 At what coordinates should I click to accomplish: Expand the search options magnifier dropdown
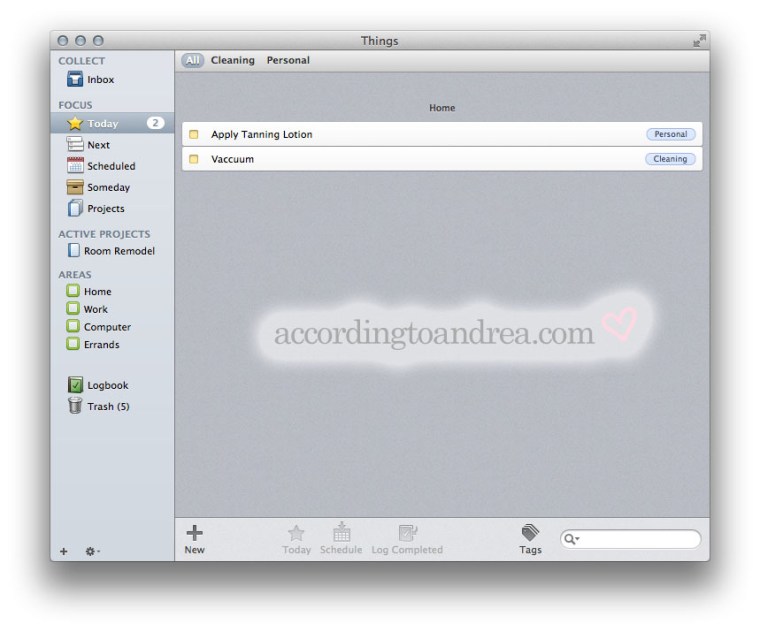pyautogui.click(x=572, y=539)
